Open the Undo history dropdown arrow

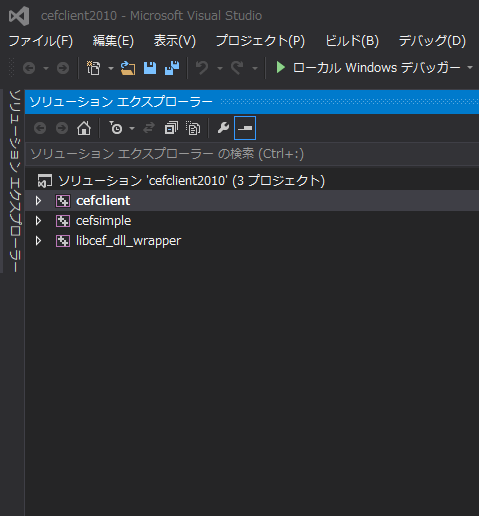pos(220,68)
